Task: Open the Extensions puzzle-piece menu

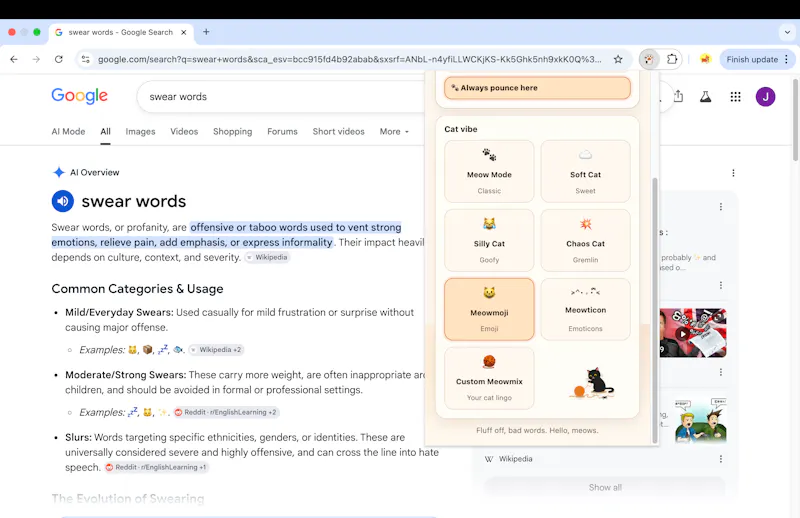Action: (x=672, y=59)
